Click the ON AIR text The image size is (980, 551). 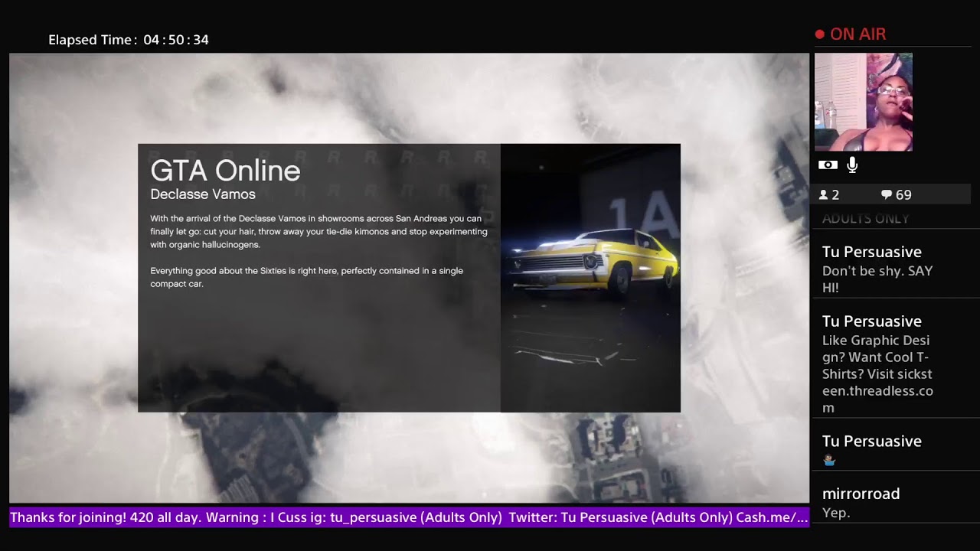pos(858,34)
